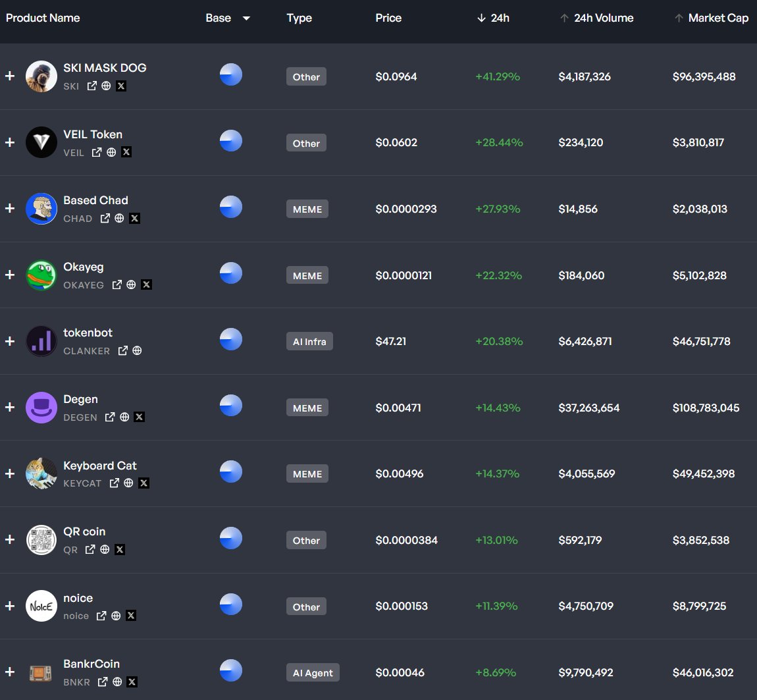Open CLANKER website globe icon
Viewport: 757px width, 700px height.
pos(137,351)
